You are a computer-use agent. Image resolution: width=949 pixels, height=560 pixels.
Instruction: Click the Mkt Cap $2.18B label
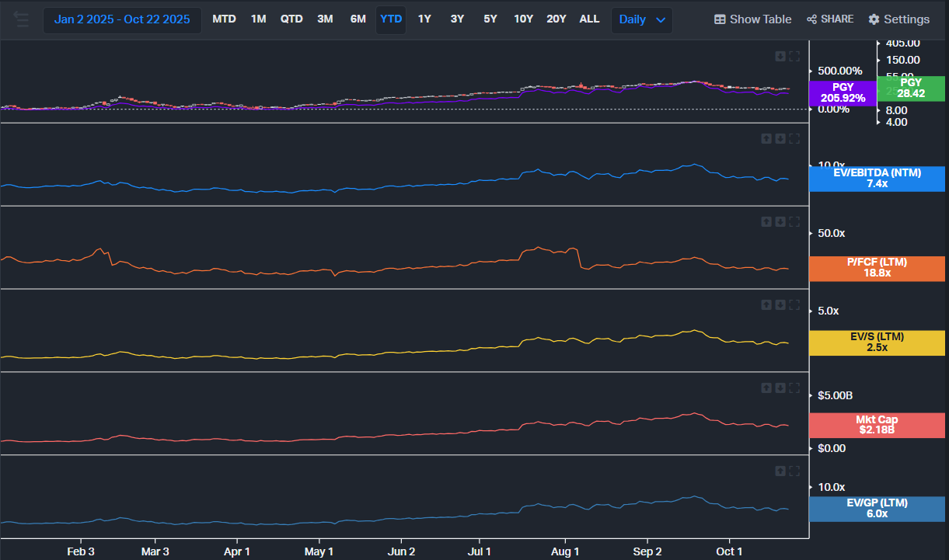tap(877, 425)
